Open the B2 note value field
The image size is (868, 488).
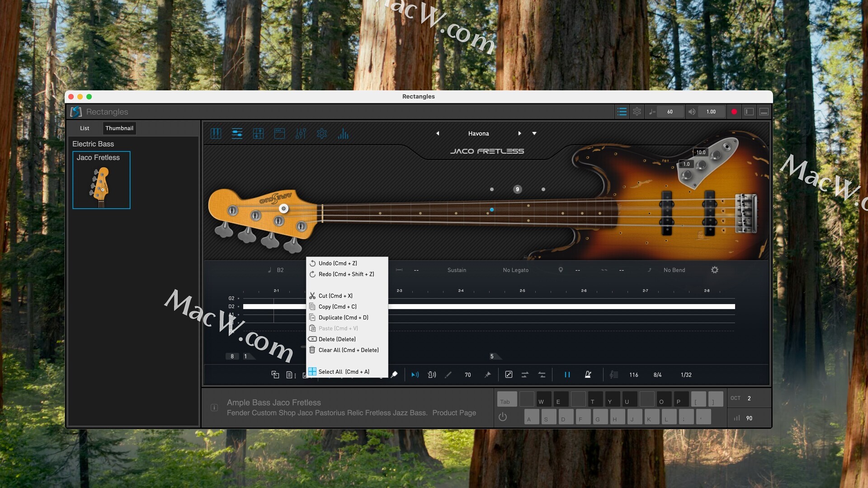pyautogui.click(x=280, y=270)
